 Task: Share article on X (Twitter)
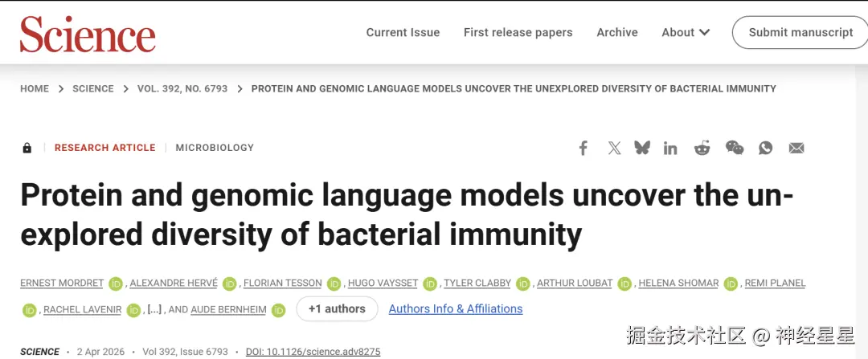tap(615, 148)
